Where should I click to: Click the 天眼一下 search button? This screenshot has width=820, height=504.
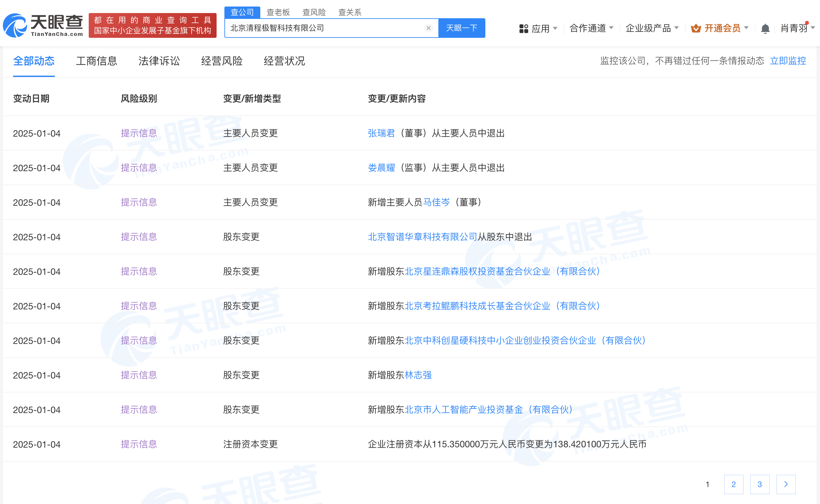tap(462, 28)
